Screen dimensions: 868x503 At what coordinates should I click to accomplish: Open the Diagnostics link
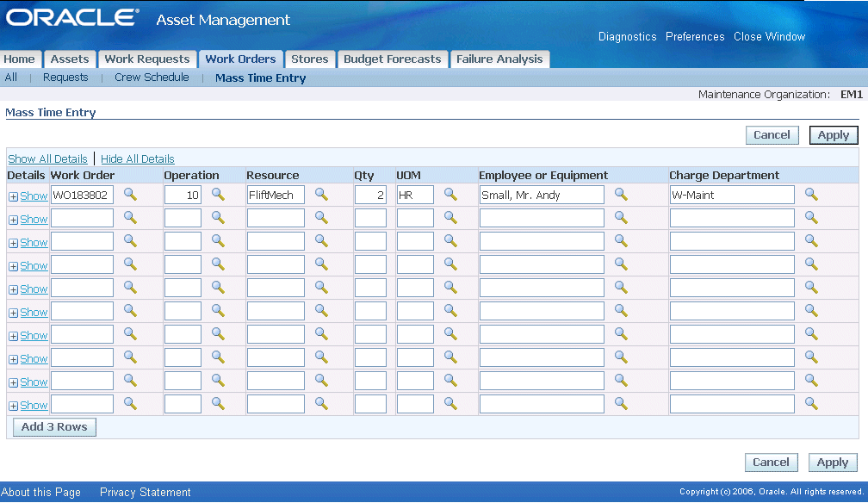point(627,36)
